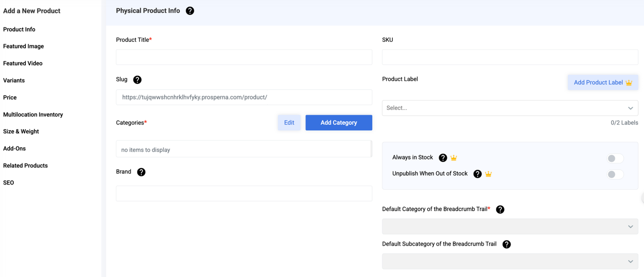
Task: Go to Featured Image section in sidebar
Action: [23, 46]
